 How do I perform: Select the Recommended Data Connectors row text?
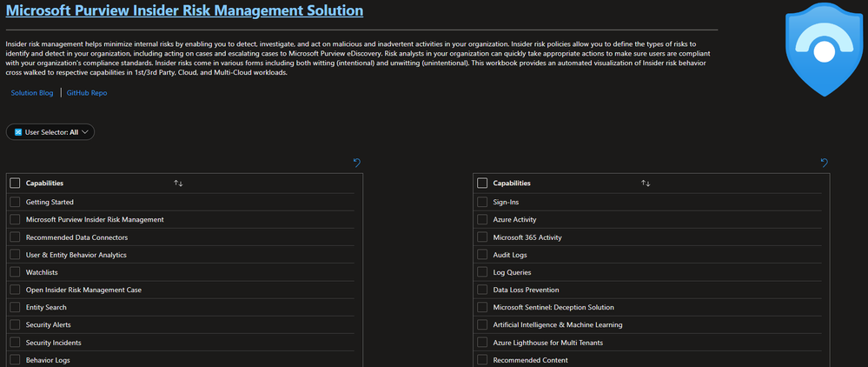pyautogui.click(x=77, y=237)
